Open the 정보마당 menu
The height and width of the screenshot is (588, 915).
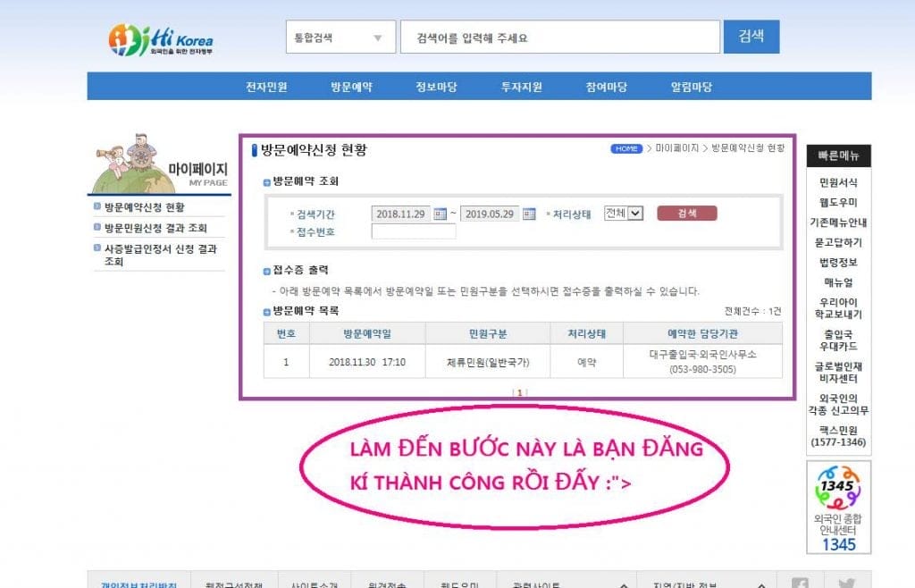pyautogui.click(x=436, y=87)
